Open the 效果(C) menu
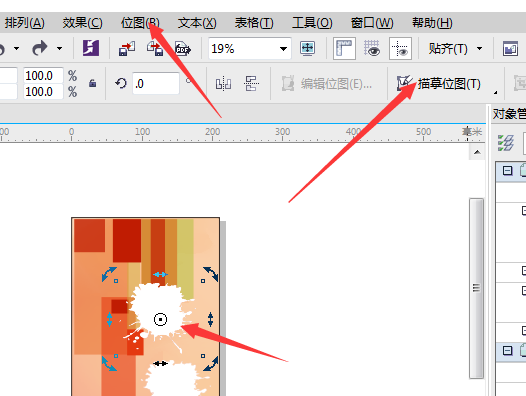526x396 pixels. [83, 23]
